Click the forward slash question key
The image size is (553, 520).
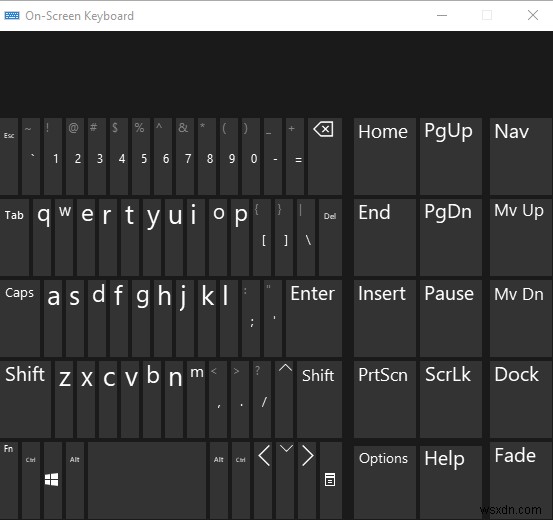point(262,399)
